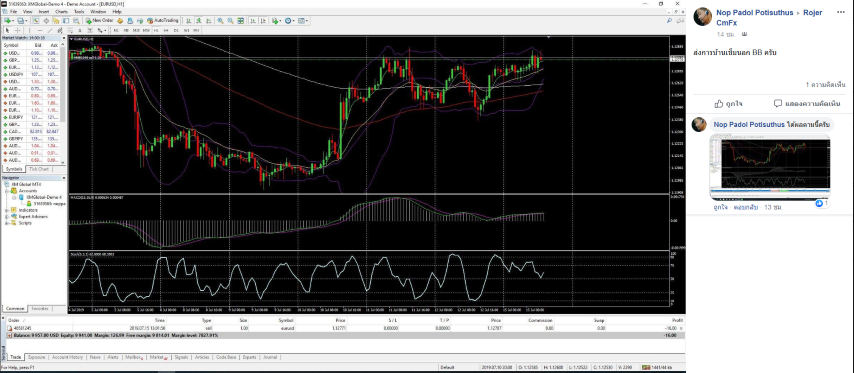Viewport: 854px width, 373px height.
Task: Switch timeframe to M1
Action: (x=116, y=30)
